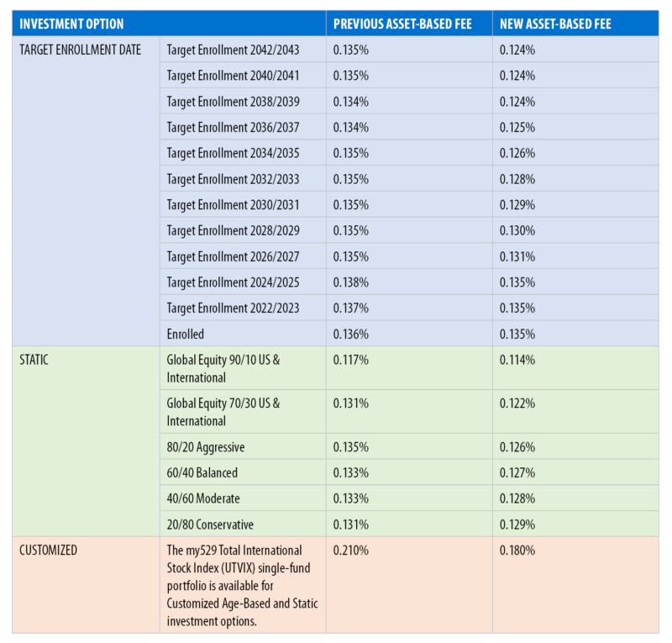Click the 0.180% new fee cell
The height and width of the screenshot is (643, 672).
tap(517, 551)
